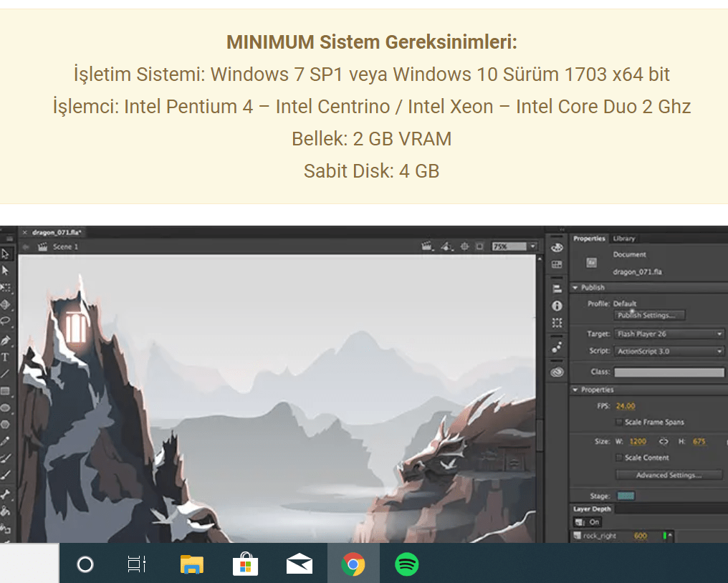
Task: Select the Pencil tool
Action: (6, 441)
